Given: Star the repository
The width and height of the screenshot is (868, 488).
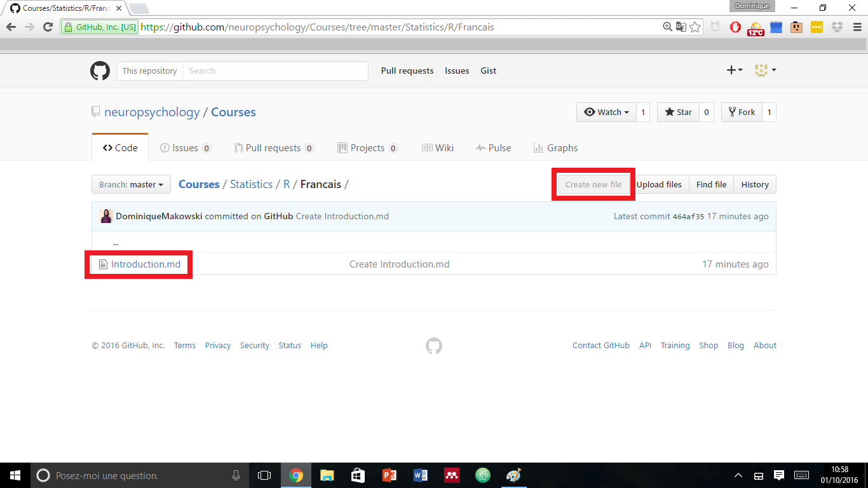Looking at the screenshot, I should pos(678,112).
